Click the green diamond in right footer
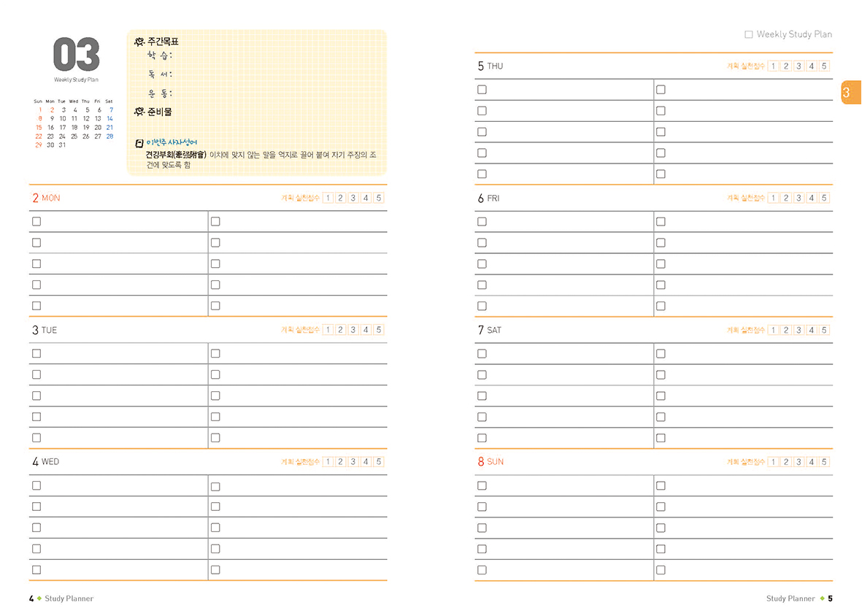The width and height of the screenshot is (862, 616). [822, 598]
